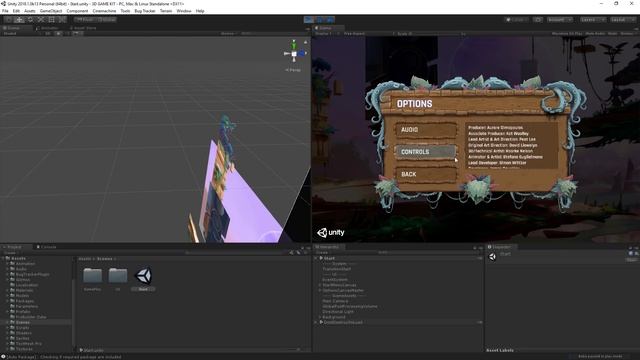This screenshot has width=640, height=360.
Task: Click the BACK button in Options menu
Action: coord(426,174)
